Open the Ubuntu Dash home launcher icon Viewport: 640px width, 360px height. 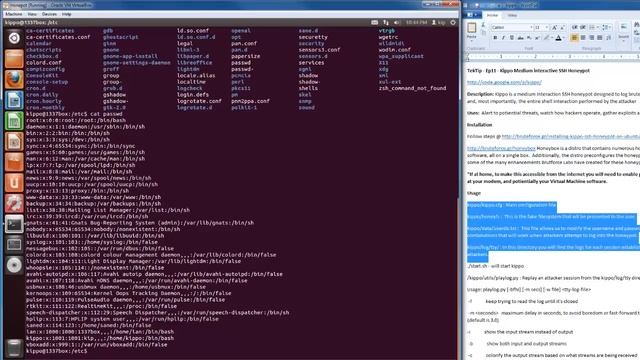tap(14, 38)
